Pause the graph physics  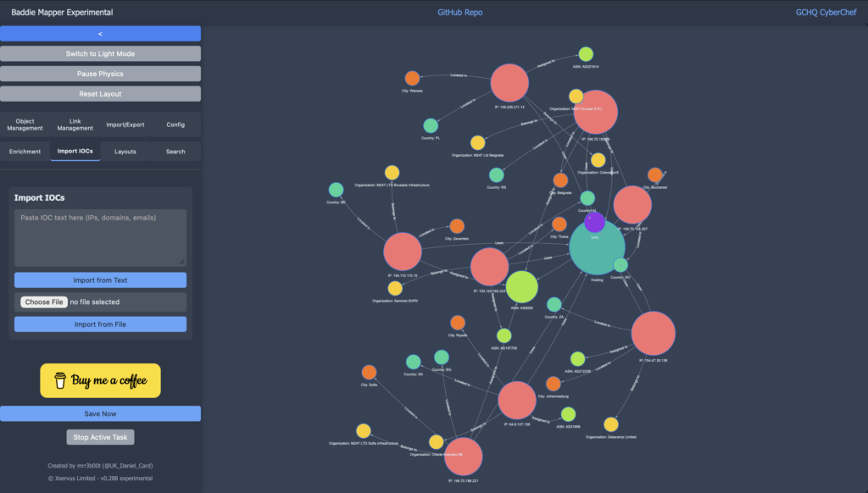coord(100,74)
